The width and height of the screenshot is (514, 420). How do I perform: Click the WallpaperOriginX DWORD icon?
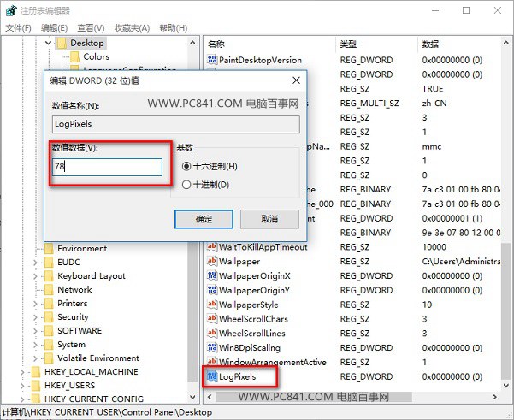212,275
